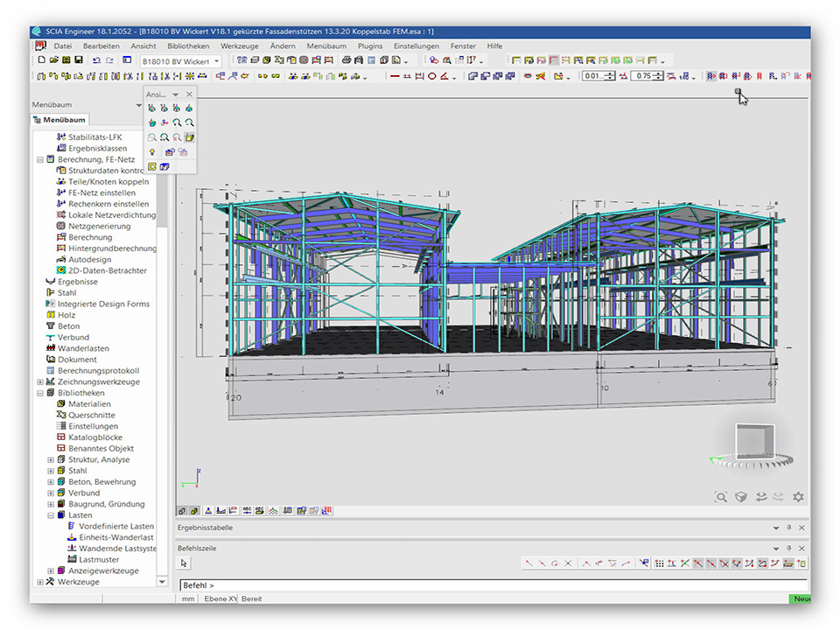Open Autodesign in the menu tree

[x=90, y=259]
